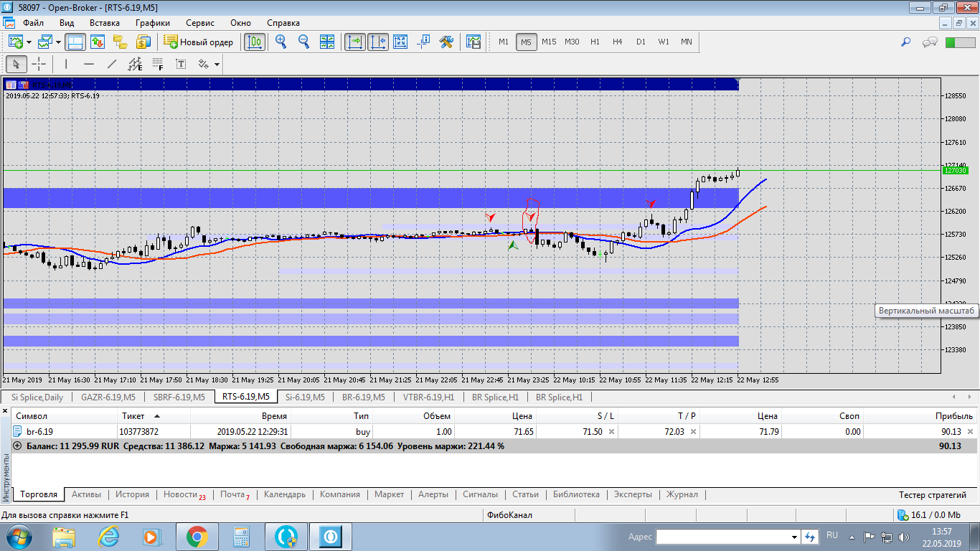
Task: Expand the arrows objects dropdown
Action: tap(217, 65)
